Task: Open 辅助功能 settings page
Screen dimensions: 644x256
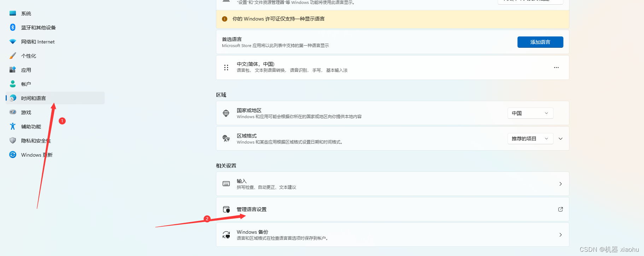Action: (55, 126)
